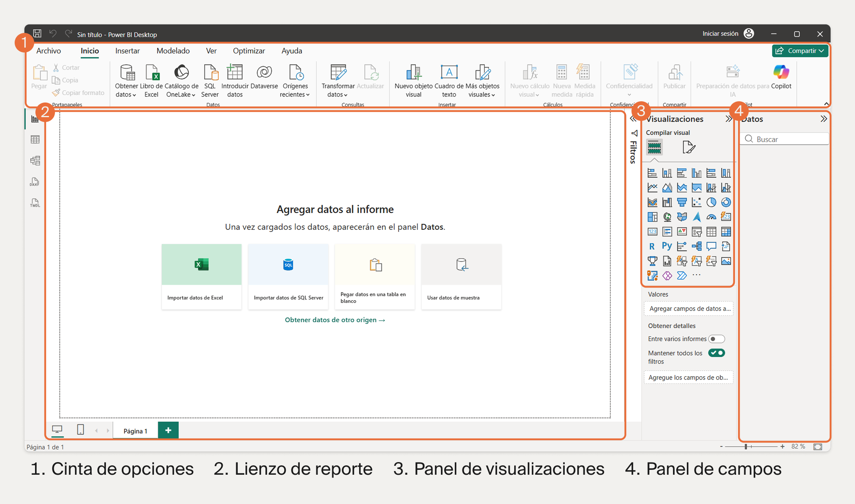Toggle Entre varios informes switch
Viewport: 855px width, 504px height.
(716, 339)
